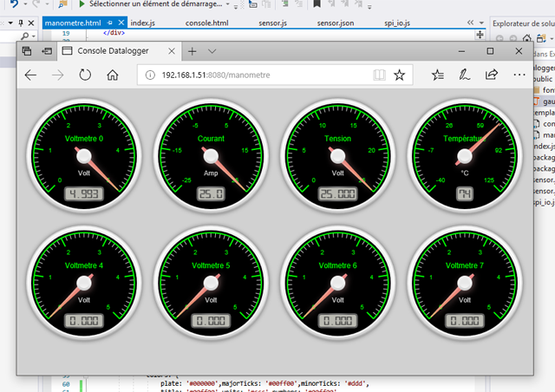Click the 25.0 Amp readout value
Screen dimensions: 555x392
pyautogui.click(x=211, y=193)
